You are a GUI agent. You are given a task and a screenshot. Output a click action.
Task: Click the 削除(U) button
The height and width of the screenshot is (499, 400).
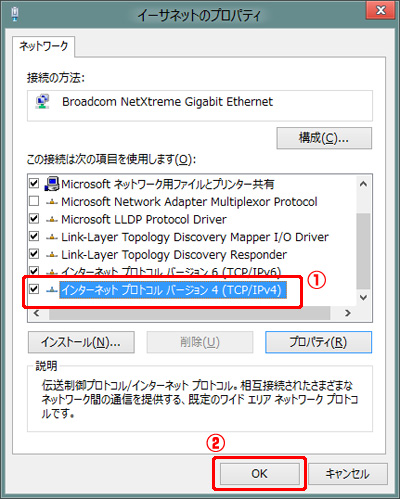pos(200,342)
